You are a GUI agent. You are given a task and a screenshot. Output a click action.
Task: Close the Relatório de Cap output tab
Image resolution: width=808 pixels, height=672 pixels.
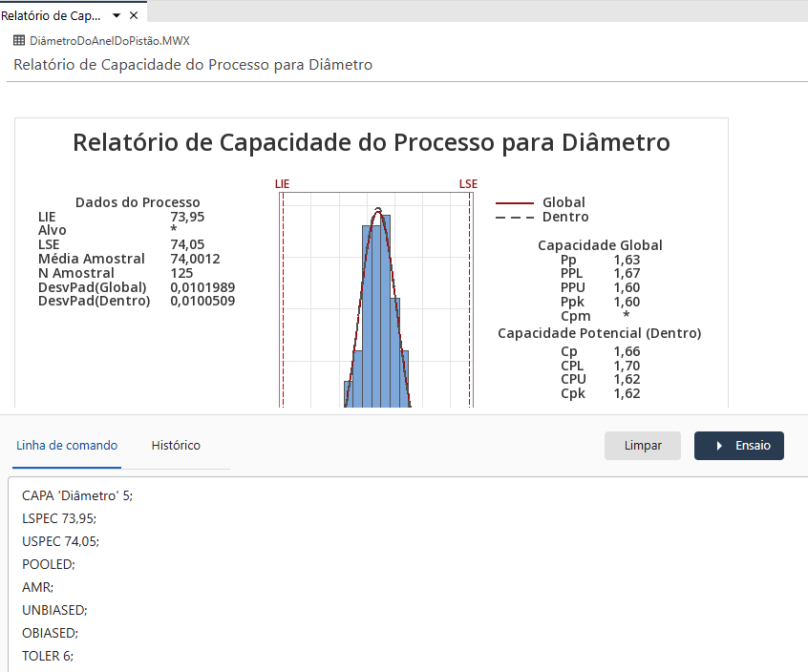(x=133, y=15)
